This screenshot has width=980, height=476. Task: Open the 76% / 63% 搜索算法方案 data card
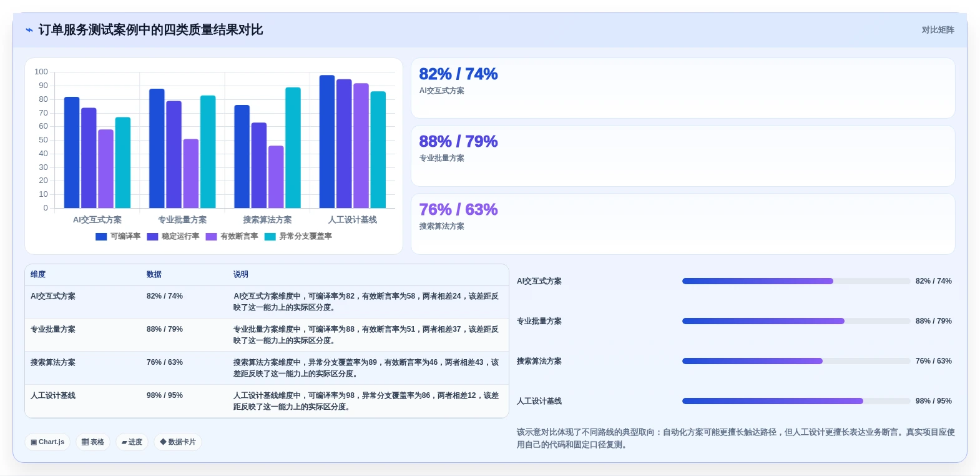683,224
